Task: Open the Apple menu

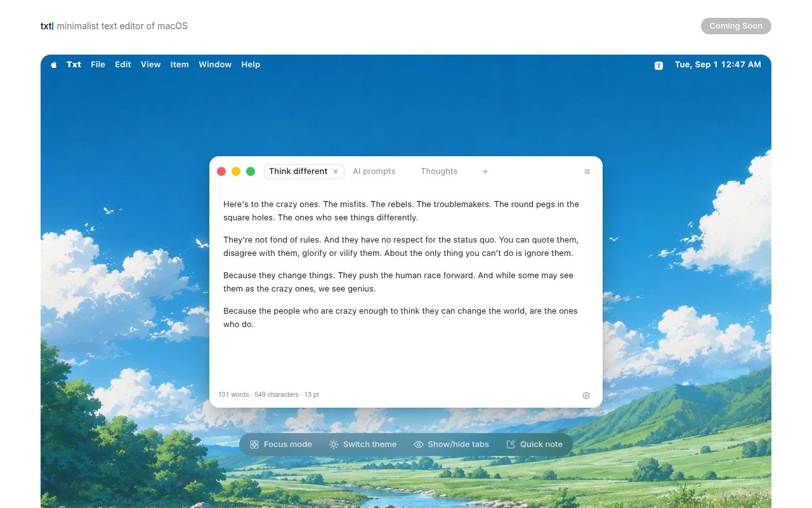Action: (54, 65)
